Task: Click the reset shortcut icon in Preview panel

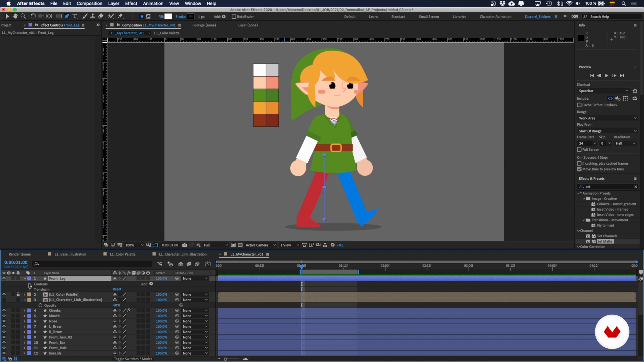Action: (635, 91)
